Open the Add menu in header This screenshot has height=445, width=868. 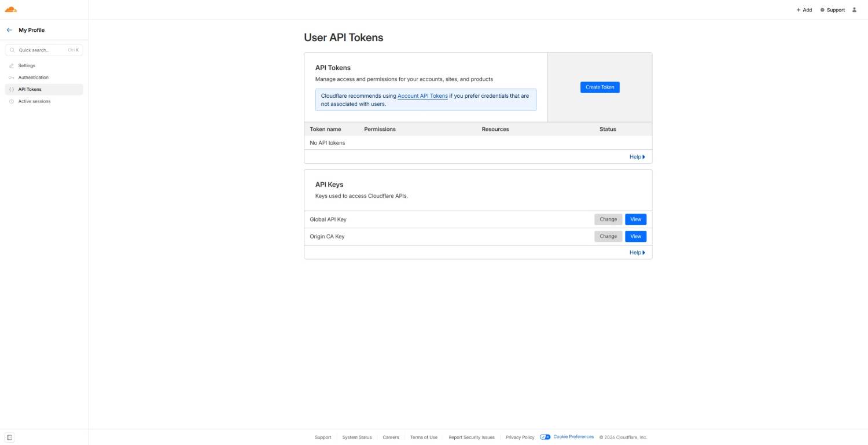[804, 10]
